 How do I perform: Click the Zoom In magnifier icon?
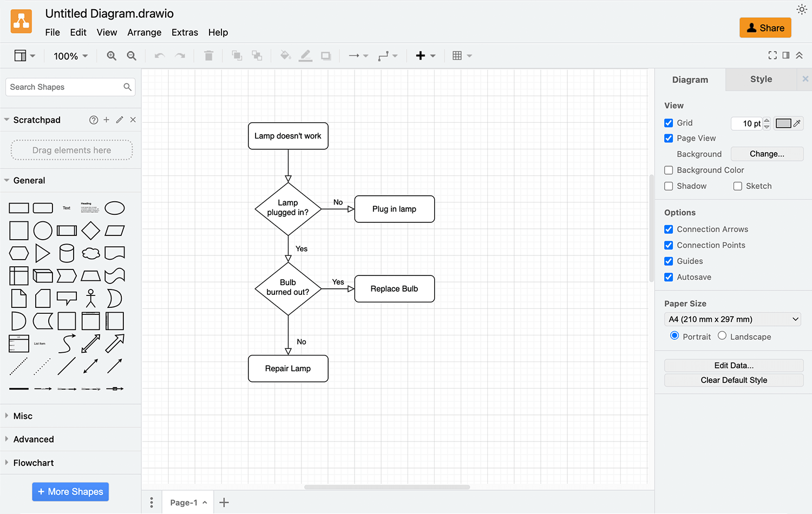[112, 56]
